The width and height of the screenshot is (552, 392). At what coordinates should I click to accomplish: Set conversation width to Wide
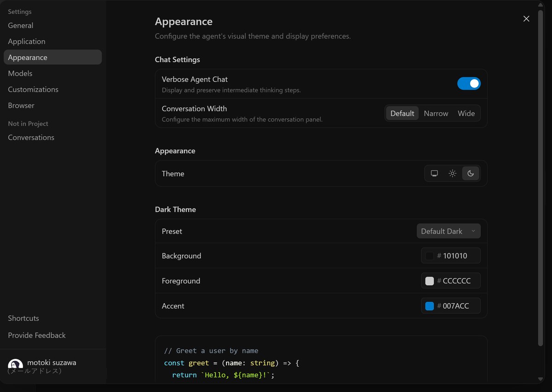point(466,113)
